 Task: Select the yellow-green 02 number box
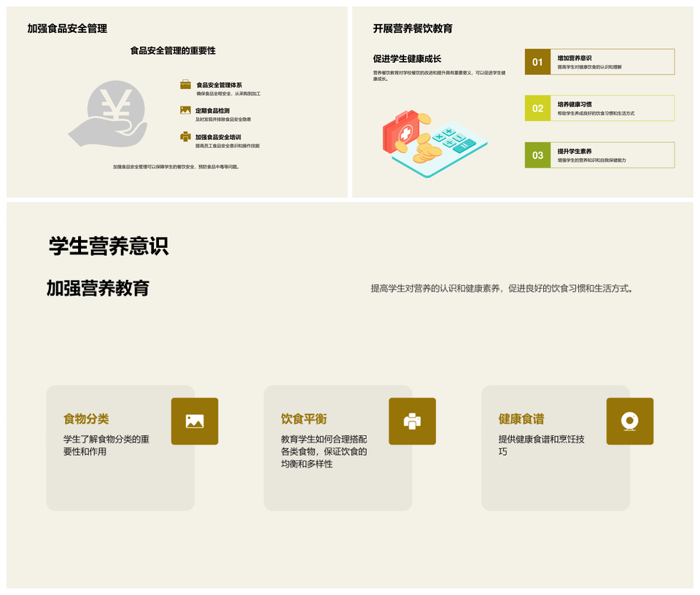point(537,109)
